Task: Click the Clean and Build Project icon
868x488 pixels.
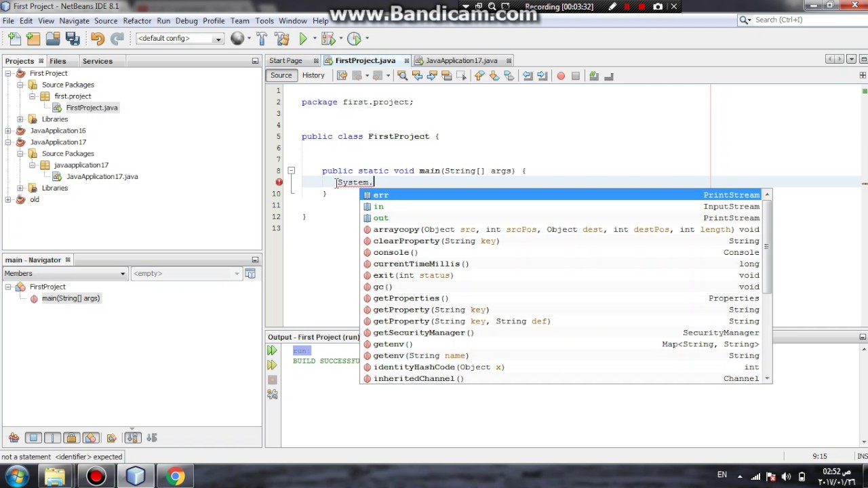Action: click(x=282, y=39)
